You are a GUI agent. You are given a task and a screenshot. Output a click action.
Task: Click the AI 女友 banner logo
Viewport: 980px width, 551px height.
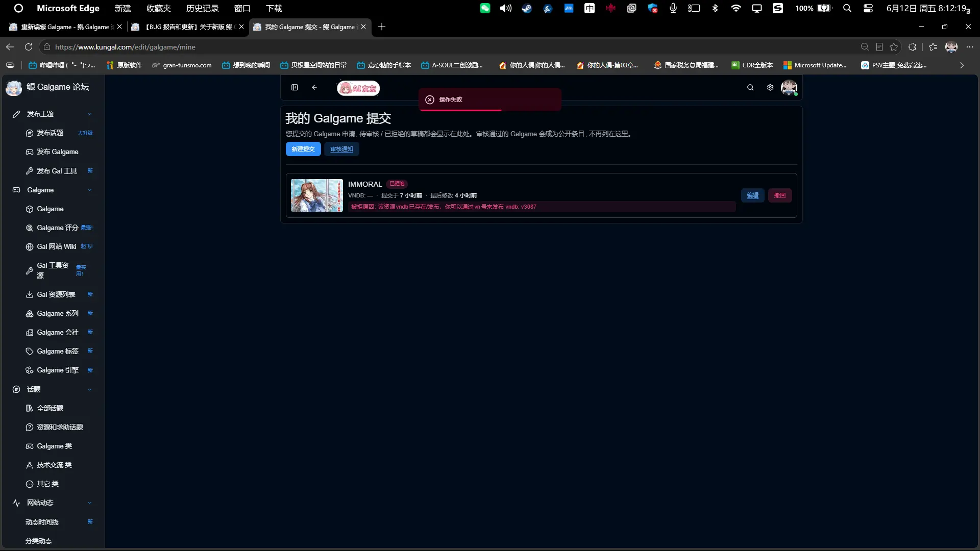point(358,88)
